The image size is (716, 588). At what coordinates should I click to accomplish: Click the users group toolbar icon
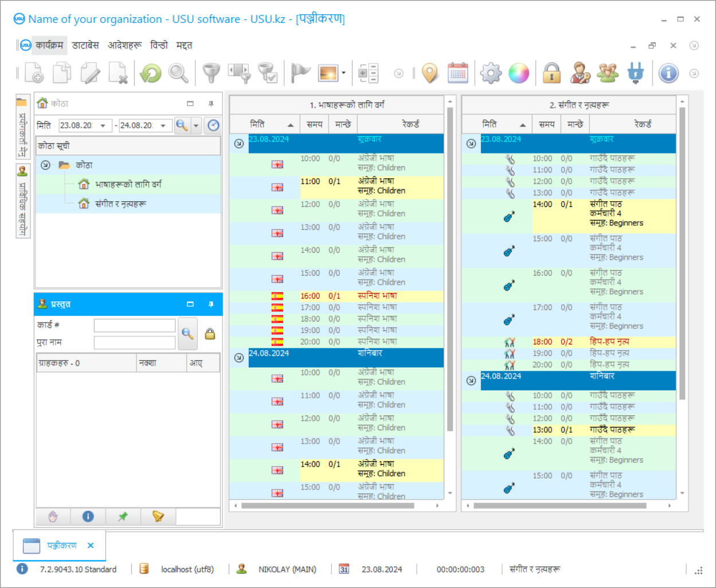(x=608, y=73)
